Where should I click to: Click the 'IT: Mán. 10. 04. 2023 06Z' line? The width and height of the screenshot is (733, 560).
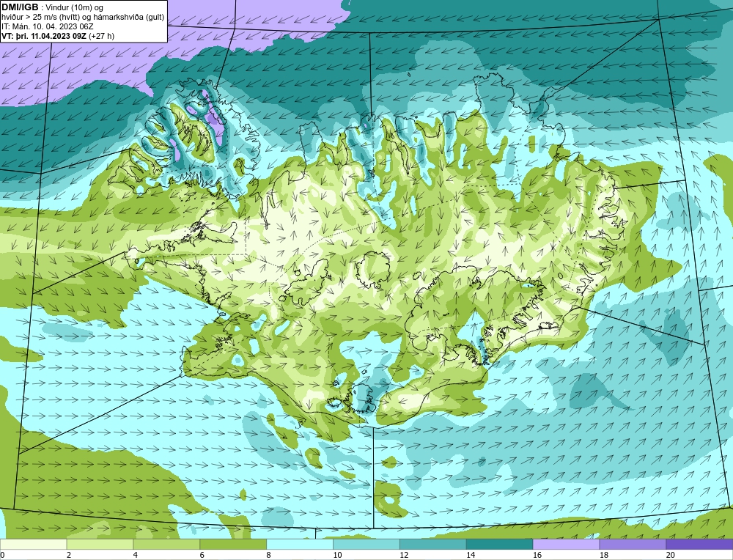[x=47, y=26]
